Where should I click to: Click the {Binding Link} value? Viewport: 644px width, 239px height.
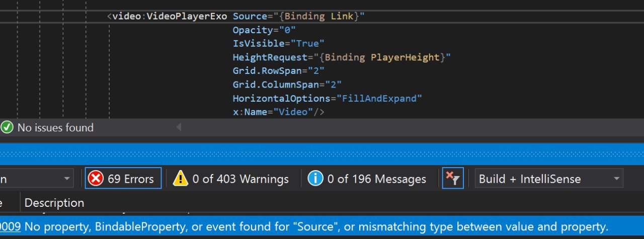click(318, 16)
